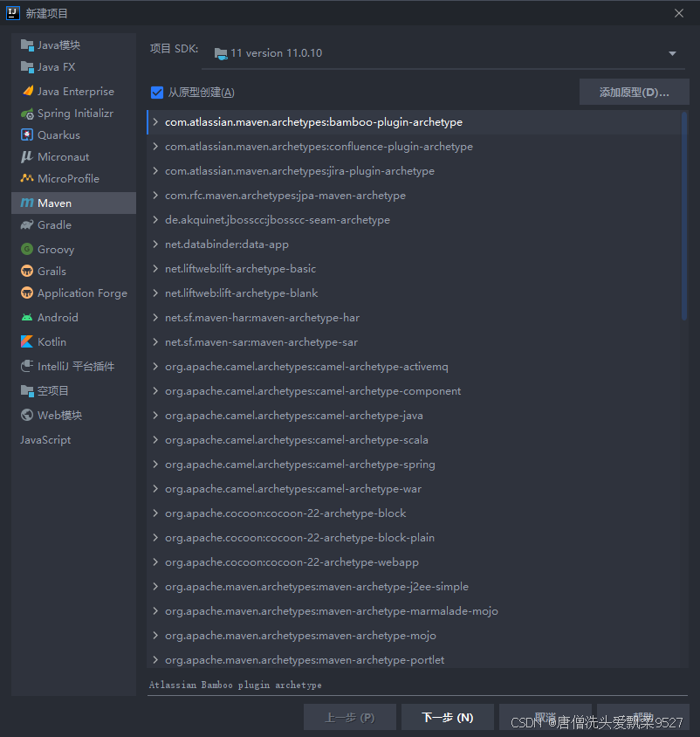The width and height of the screenshot is (700, 737).
Task: Click the Gradle elephant icon
Action: tap(27, 224)
